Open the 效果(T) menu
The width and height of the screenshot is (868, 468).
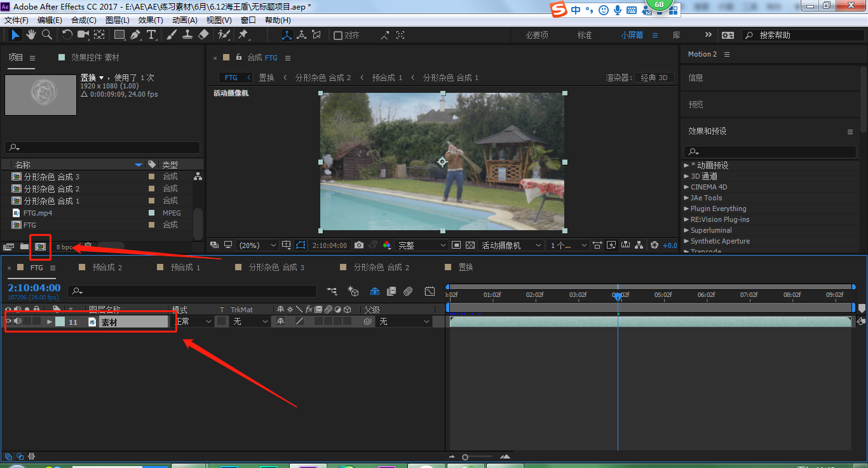point(151,20)
